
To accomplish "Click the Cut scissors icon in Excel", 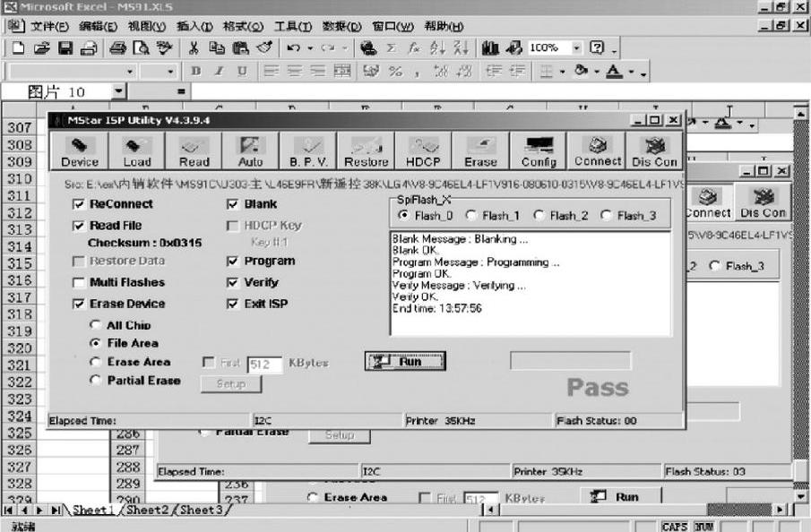I will pos(194,48).
